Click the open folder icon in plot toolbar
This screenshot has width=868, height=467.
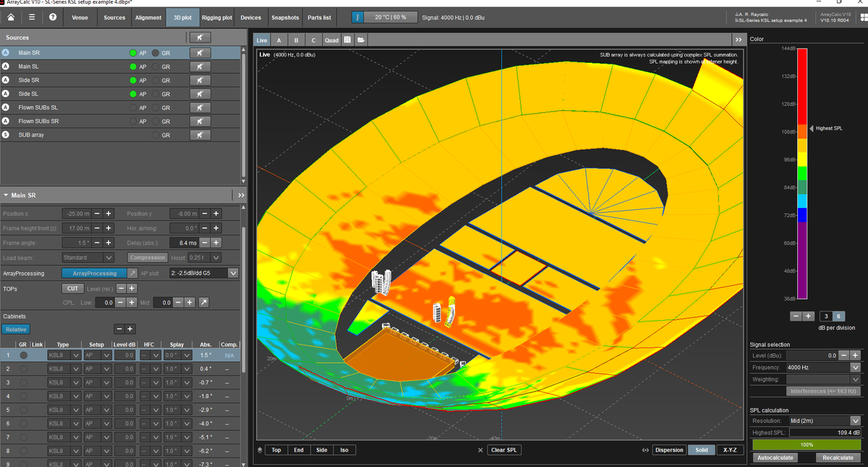(x=361, y=40)
